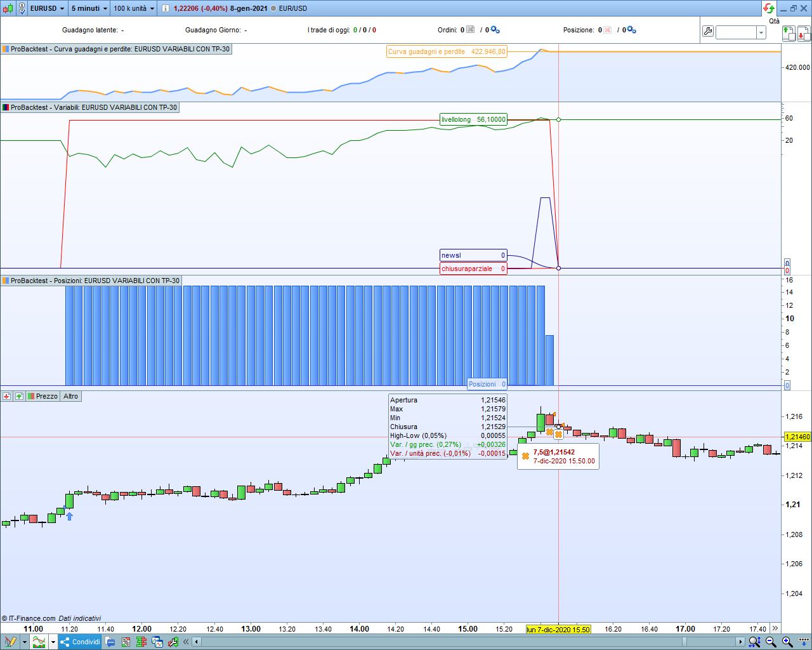Close all positions with red X icon
This screenshot has height=650, width=812.
(608, 30)
